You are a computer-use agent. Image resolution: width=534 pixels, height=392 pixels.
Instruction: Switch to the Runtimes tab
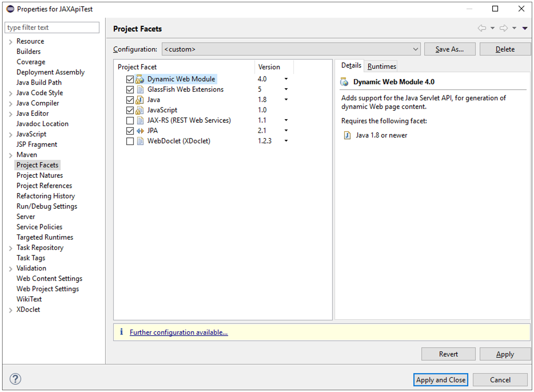(x=381, y=66)
